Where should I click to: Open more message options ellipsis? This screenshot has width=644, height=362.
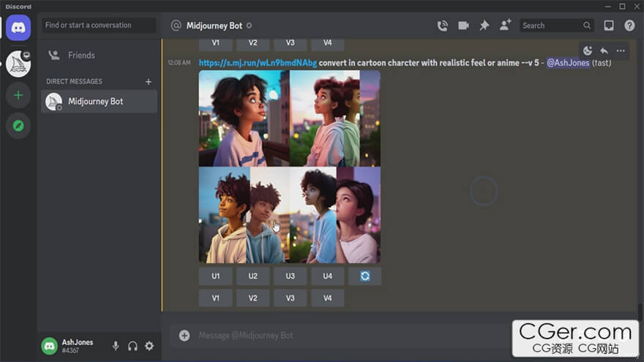(x=621, y=50)
